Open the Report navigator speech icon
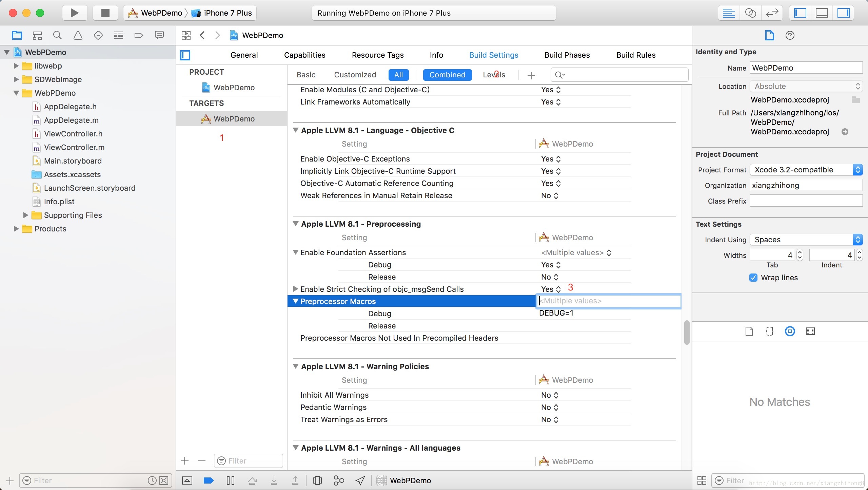 tap(159, 35)
